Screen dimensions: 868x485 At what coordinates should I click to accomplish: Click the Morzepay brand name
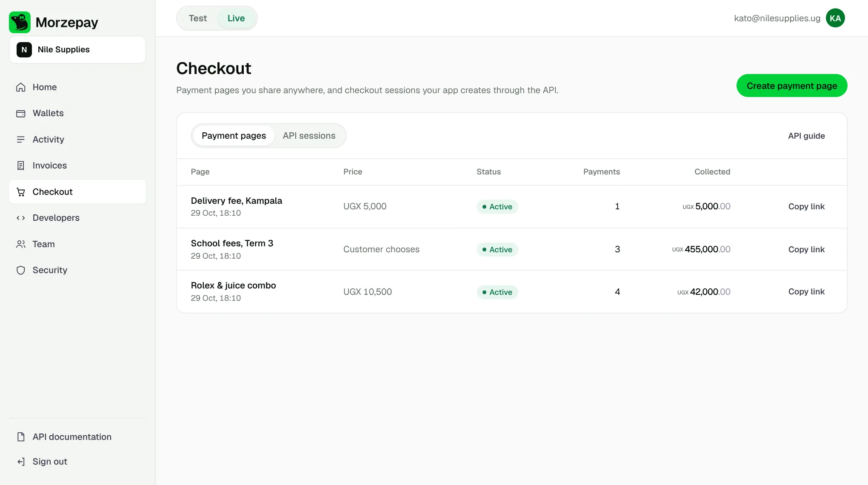click(x=67, y=23)
